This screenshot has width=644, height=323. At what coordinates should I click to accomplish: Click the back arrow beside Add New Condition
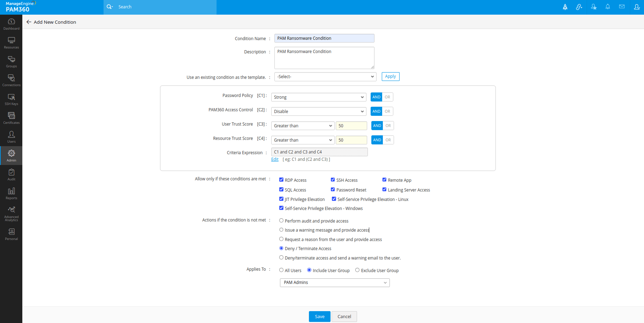click(x=29, y=22)
